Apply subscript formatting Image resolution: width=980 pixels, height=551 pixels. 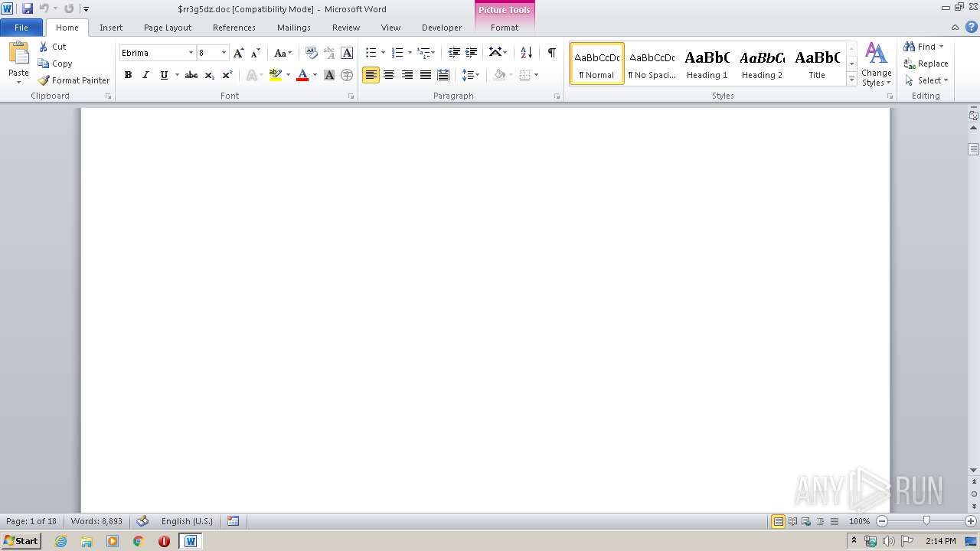coord(209,75)
